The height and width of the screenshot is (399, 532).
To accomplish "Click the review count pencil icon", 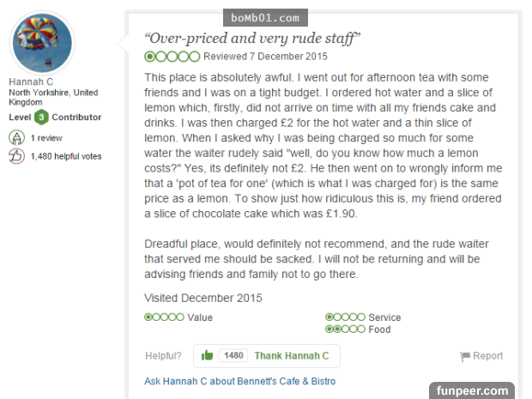I will 16,137.
